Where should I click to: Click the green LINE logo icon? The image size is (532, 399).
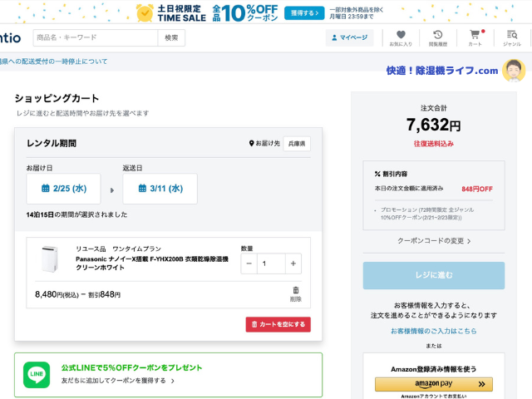click(36, 375)
